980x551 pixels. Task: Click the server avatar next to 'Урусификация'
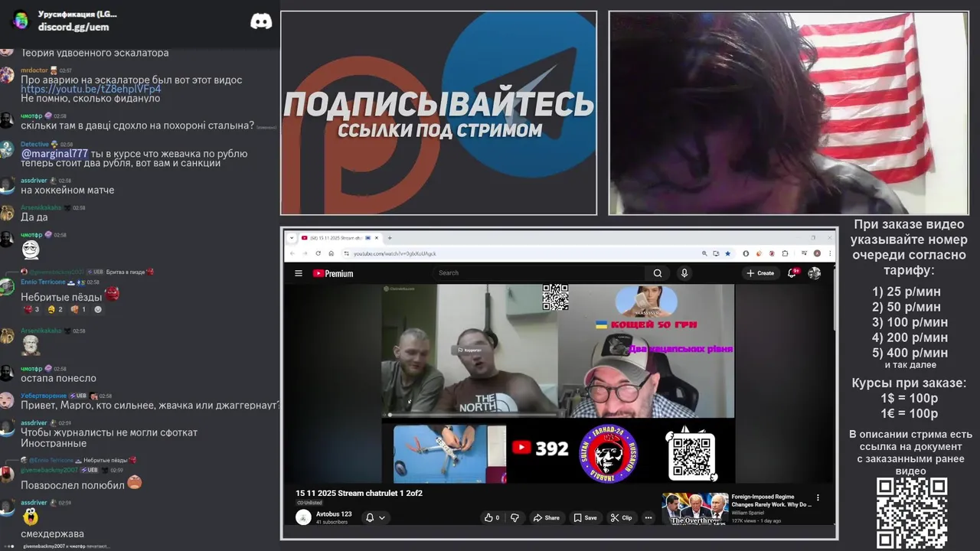[x=21, y=20]
